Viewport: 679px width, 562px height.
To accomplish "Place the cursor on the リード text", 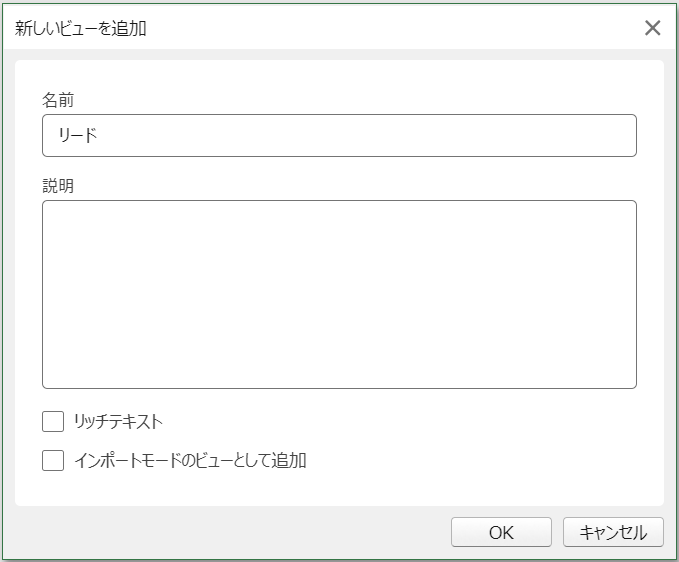I will (78, 136).
